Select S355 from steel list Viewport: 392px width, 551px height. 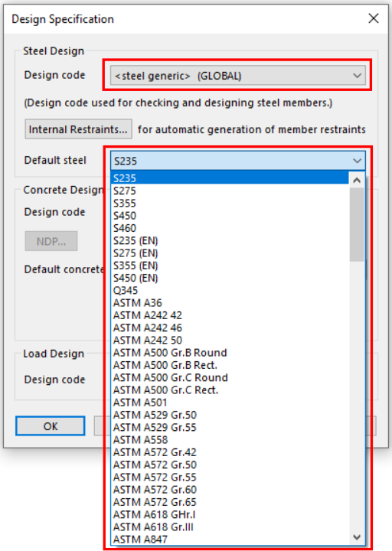(230, 203)
